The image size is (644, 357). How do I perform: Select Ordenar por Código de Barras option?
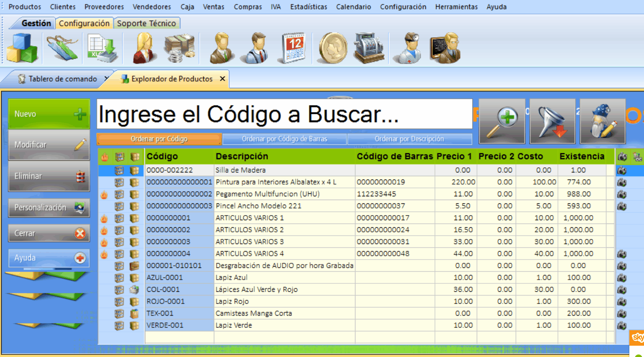coord(284,139)
